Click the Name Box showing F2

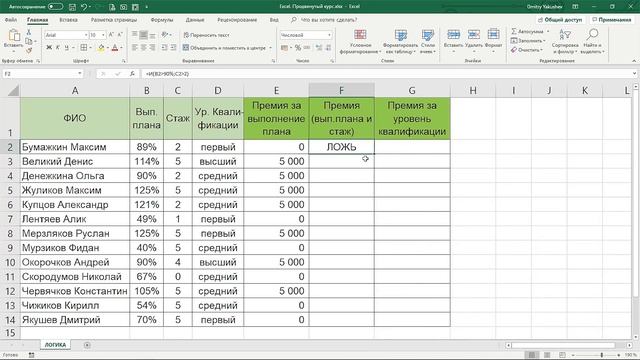(42, 74)
